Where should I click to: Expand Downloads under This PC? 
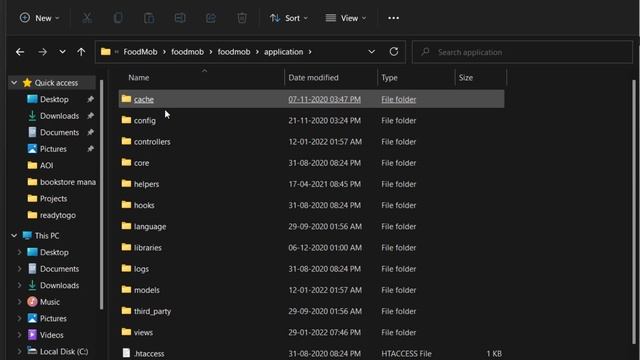click(x=19, y=285)
